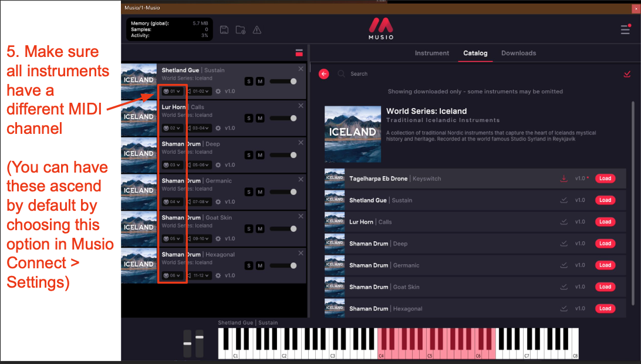Click the mod wheel slider beside the keyboard
Screen dimensions: 641x364
(x=200, y=343)
